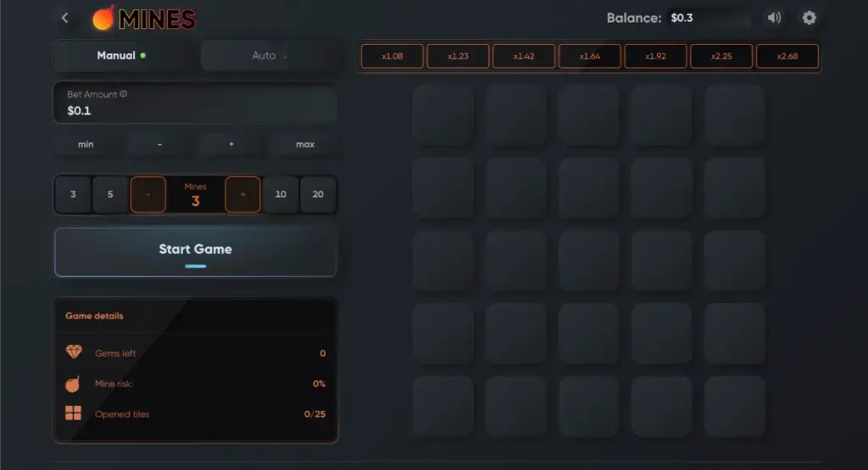Select the 5 mines preset

point(110,195)
